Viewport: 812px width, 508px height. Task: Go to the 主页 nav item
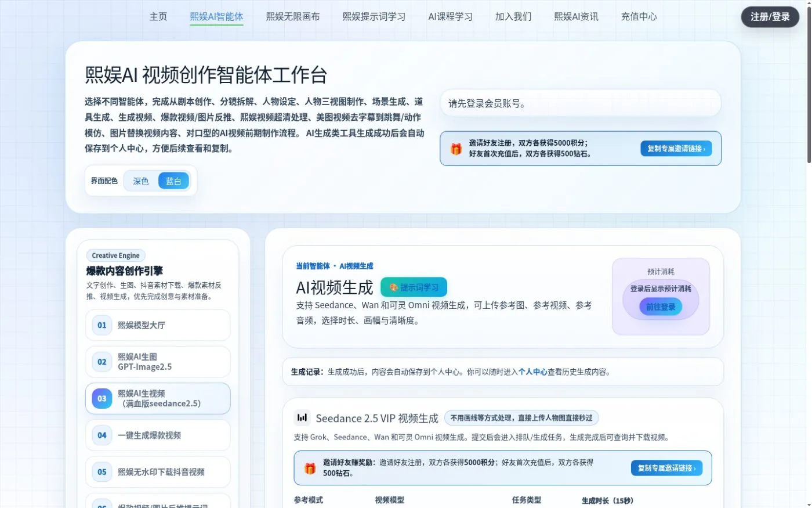click(158, 16)
